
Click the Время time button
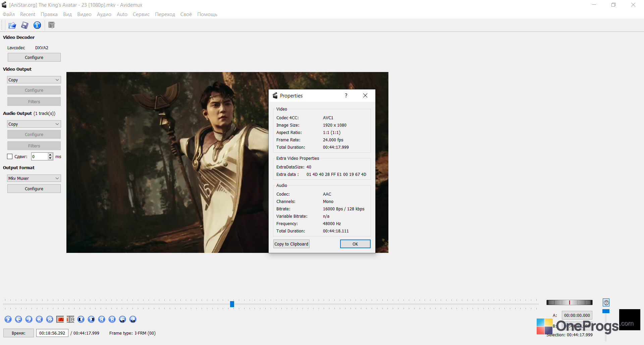click(x=18, y=333)
